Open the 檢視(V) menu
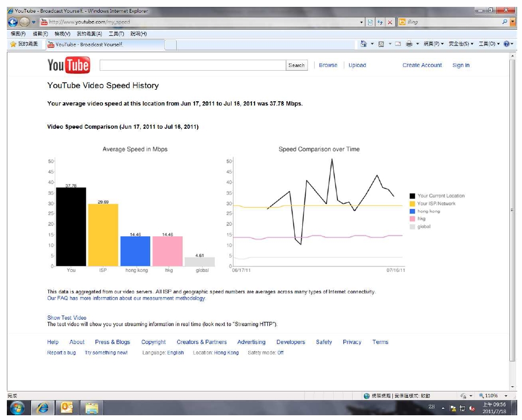Image resolution: width=522 pixels, height=420 pixels. 63,34
